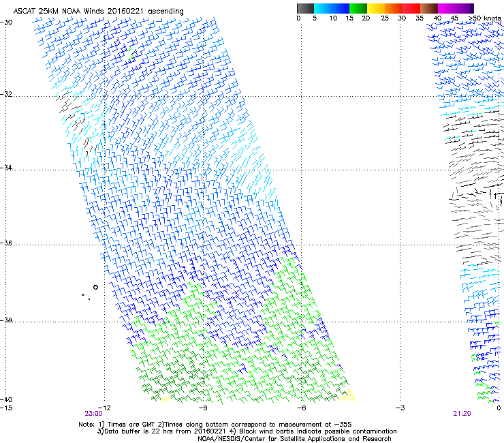The width and height of the screenshot is (504, 443).
Task: Click the circular island outline west of the swath
Action: (x=95, y=288)
